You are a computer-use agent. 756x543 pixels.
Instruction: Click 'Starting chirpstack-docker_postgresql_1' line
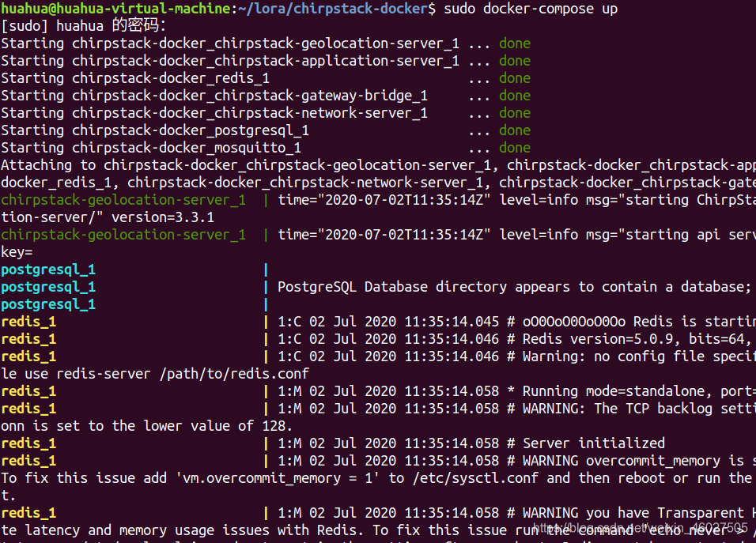155,130
